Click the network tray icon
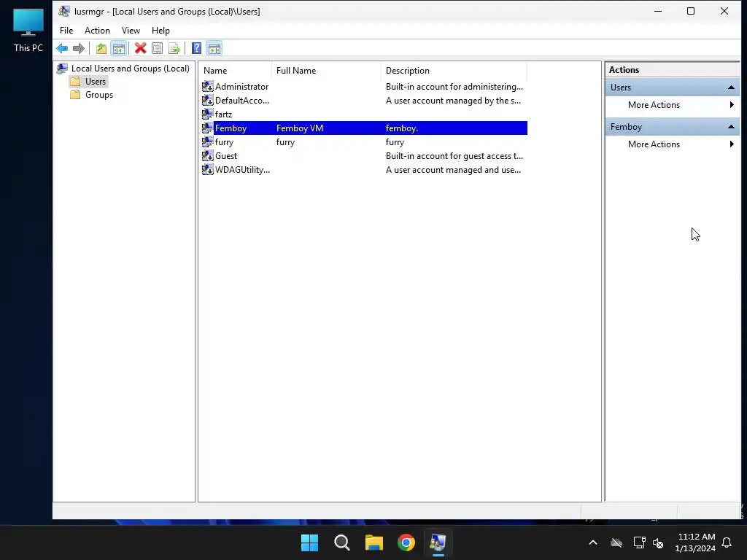 point(639,542)
